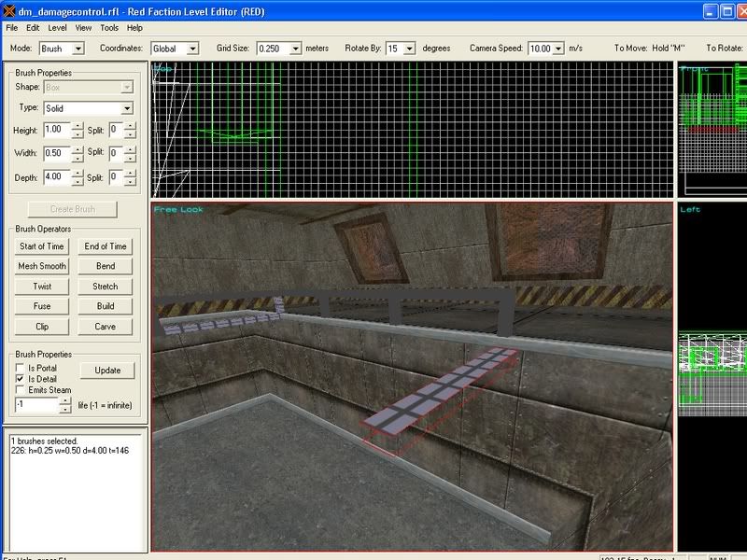
Task: Click the Build operator button
Action: click(x=106, y=306)
